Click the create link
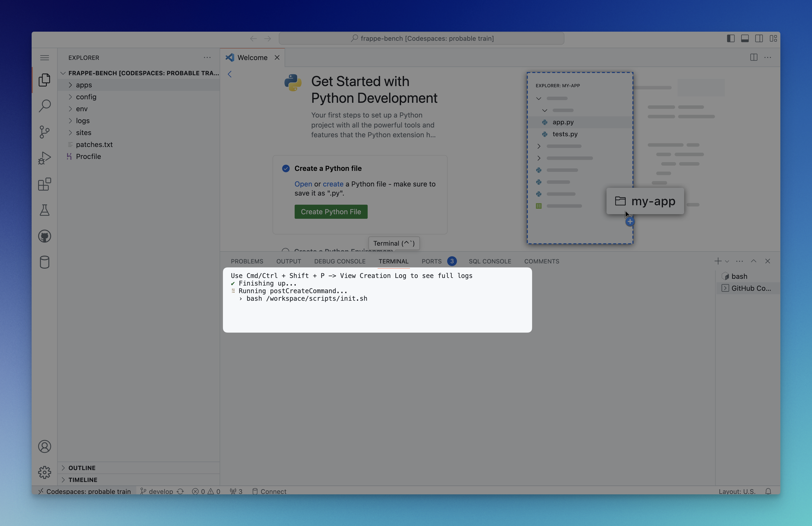 333,184
